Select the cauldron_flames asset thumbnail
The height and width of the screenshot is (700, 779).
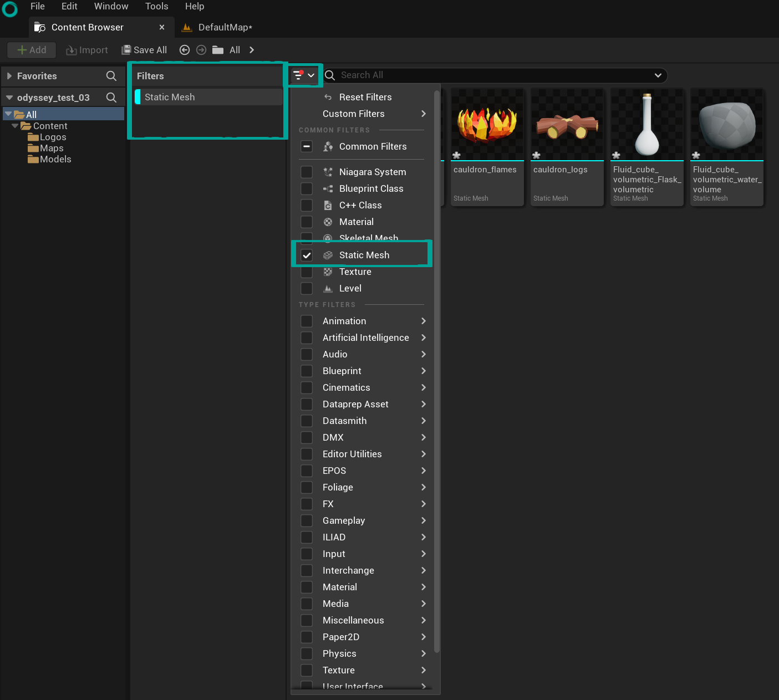point(487,125)
